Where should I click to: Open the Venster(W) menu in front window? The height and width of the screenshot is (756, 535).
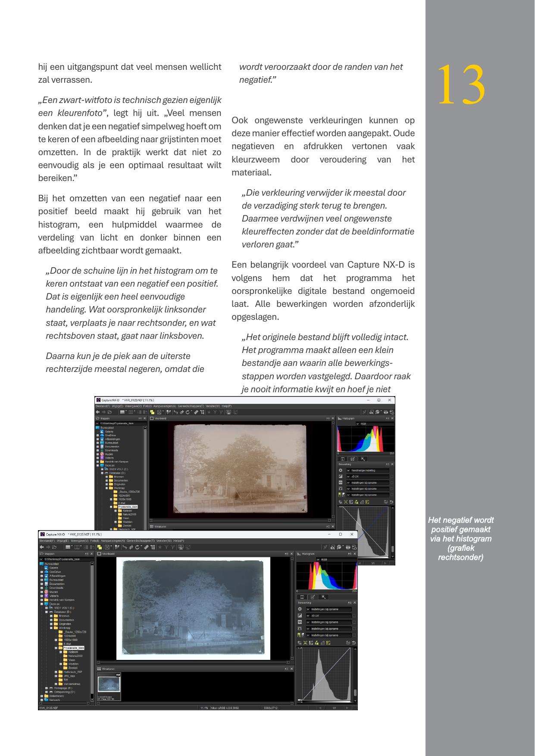click(x=164, y=540)
